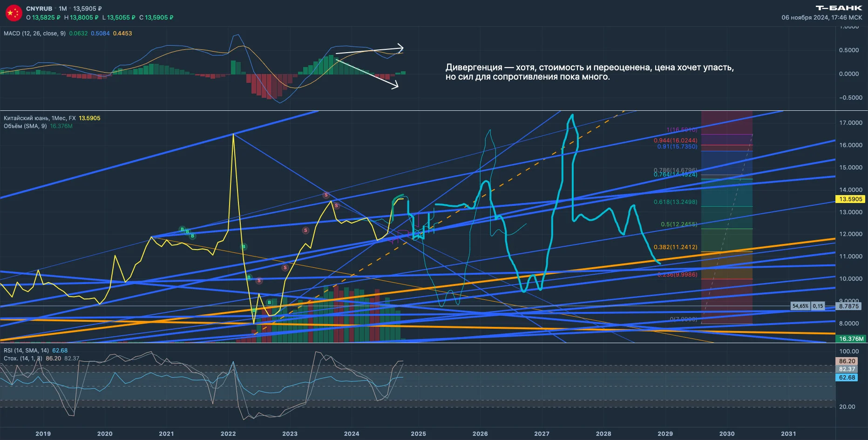Click the 11.0000 price axis tick
This screenshot has height=440, width=868.
pos(851,257)
